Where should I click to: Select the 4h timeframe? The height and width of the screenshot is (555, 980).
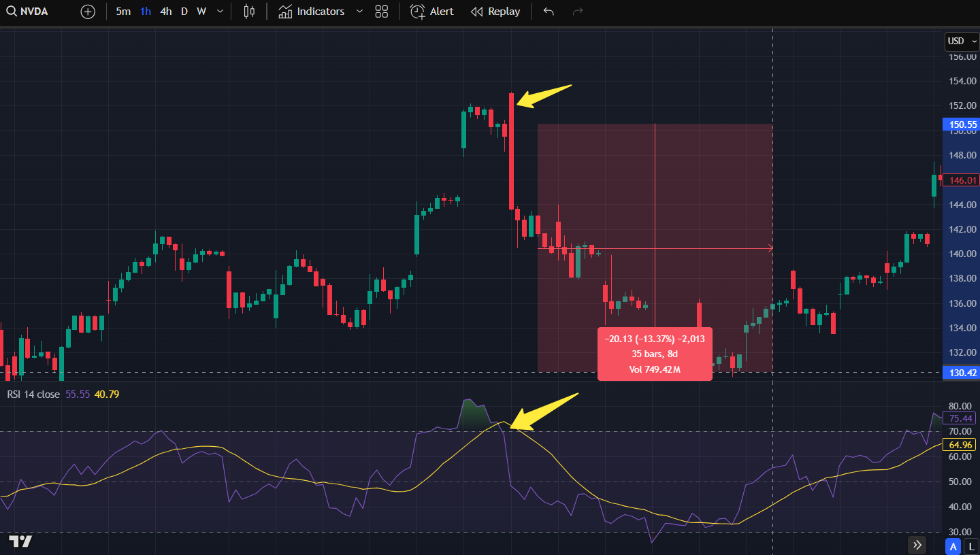coord(165,12)
